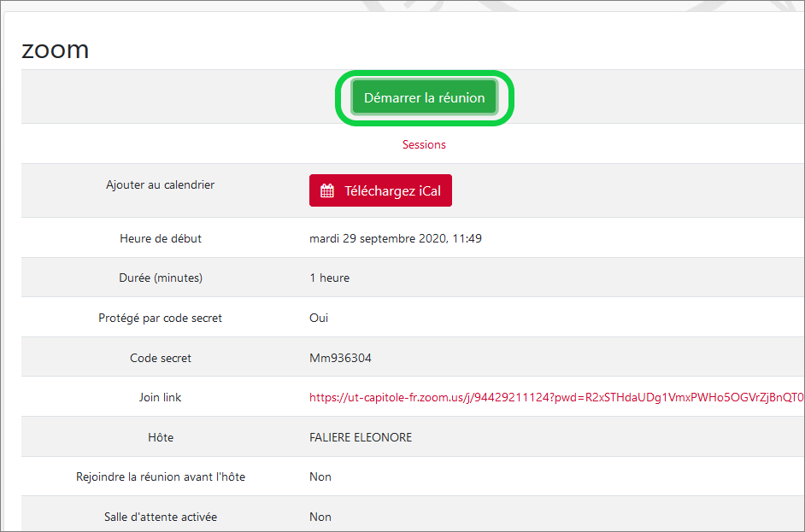Select the Durée (minutes) label

160,278
